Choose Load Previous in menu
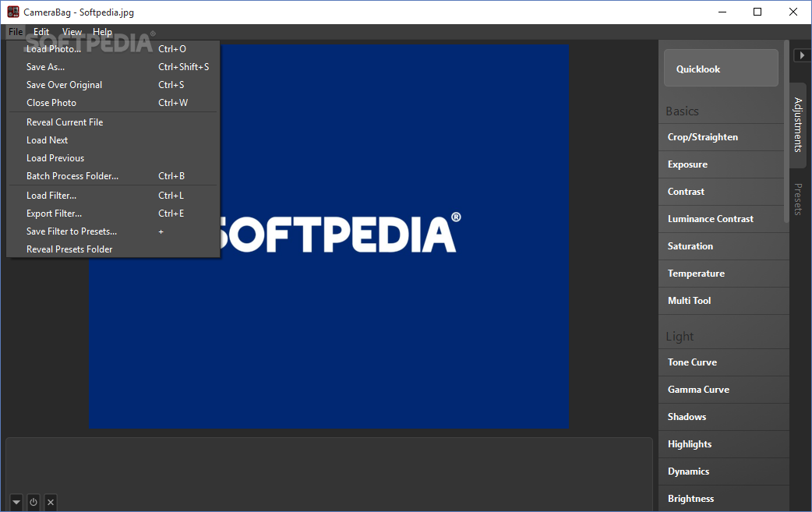Viewport: 812px width, 512px height. [113, 158]
